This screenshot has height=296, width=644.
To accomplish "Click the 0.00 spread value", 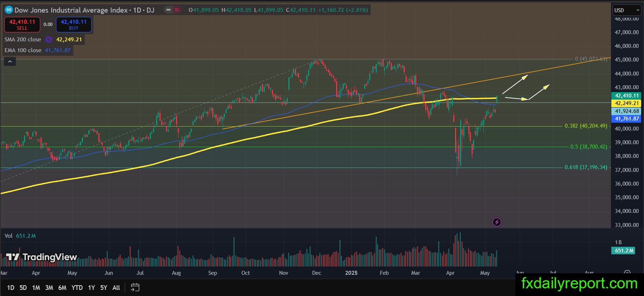I will pyautogui.click(x=48, y=24).
